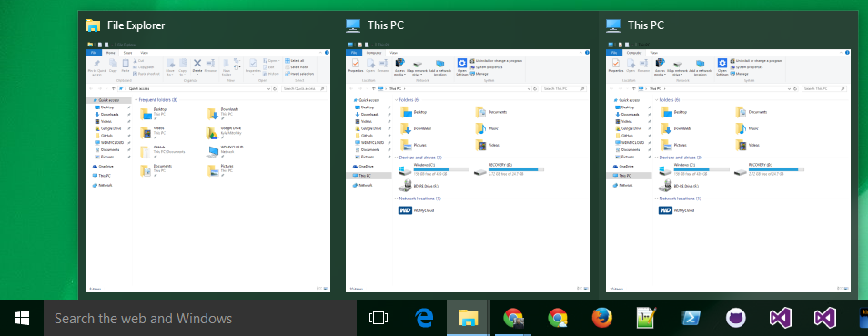Open Chrome with the profile photo badge
This screenshot has height=336, width=868.
pyautogui.click(x=513, y=318)
